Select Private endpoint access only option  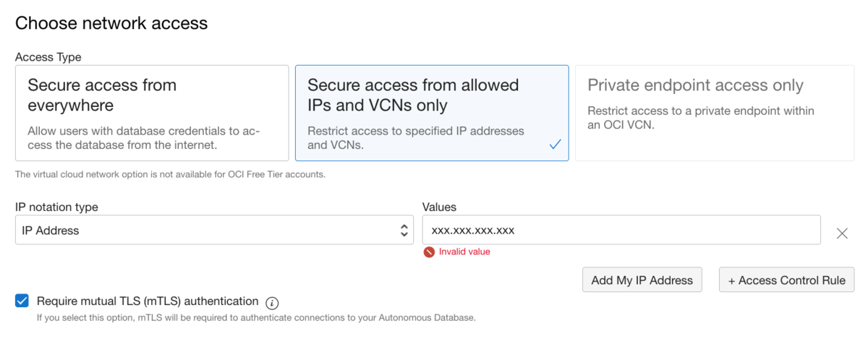pos(711,113)
